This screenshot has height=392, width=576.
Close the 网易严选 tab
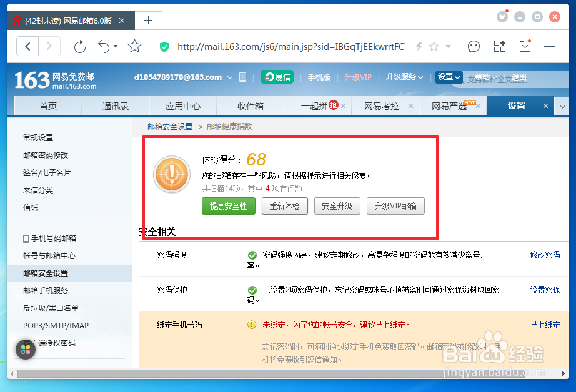(x=479, y=105)
